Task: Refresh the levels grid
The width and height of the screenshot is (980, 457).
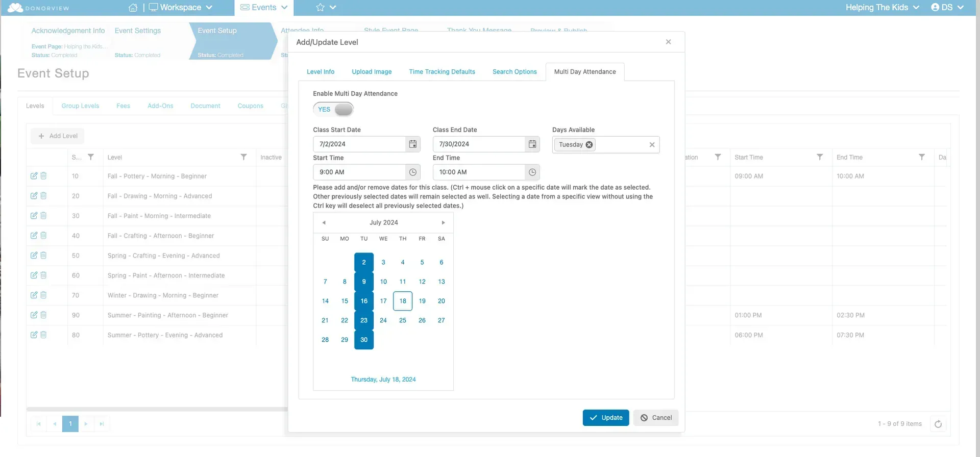Action: coord(938,424)
